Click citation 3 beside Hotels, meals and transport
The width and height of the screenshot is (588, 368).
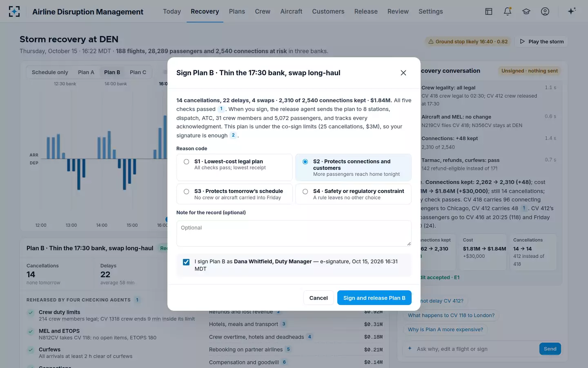click(284, 324)
